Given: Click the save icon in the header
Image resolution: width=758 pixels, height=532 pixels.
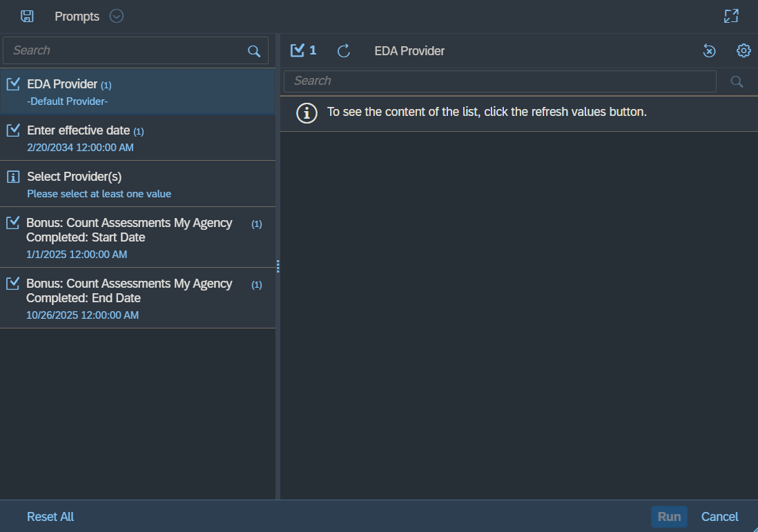Looking at the screenshot, I should [27, 16].
